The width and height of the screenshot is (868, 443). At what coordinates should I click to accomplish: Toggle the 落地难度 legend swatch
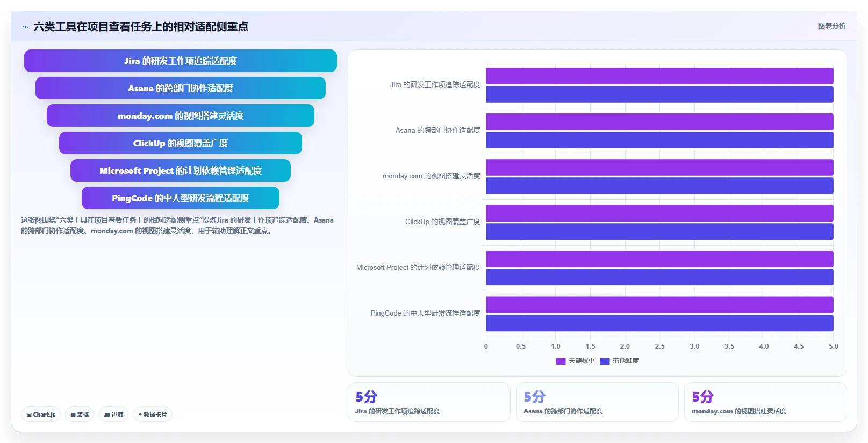pos(605,361)
